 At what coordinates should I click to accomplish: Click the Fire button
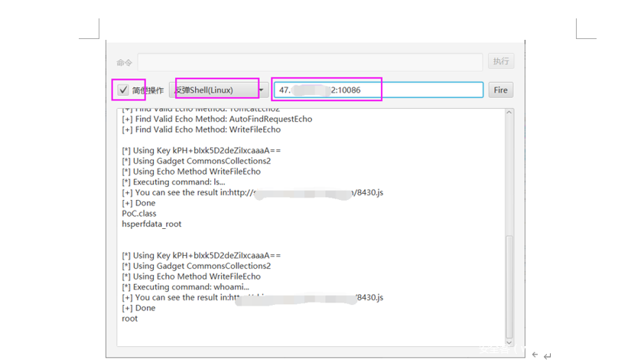point(500,90)
